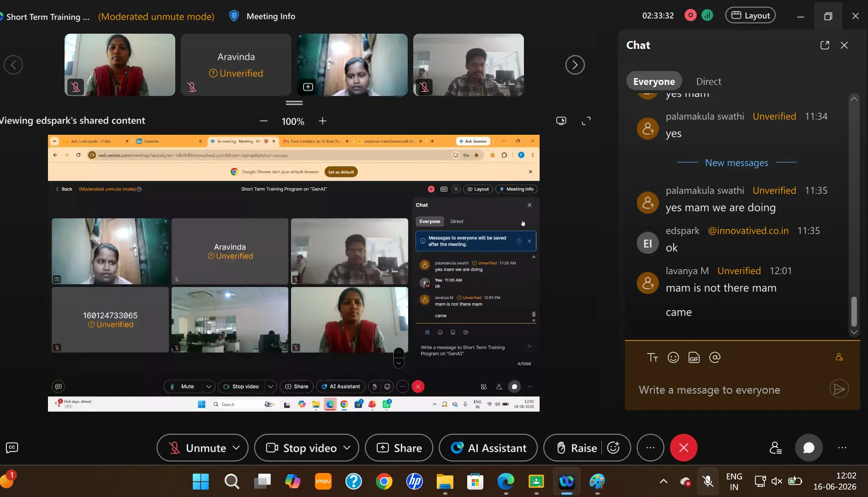Open the Webex app on the taskbar
The height and width of the screenshot is (497, 868).
coord(567,482)
